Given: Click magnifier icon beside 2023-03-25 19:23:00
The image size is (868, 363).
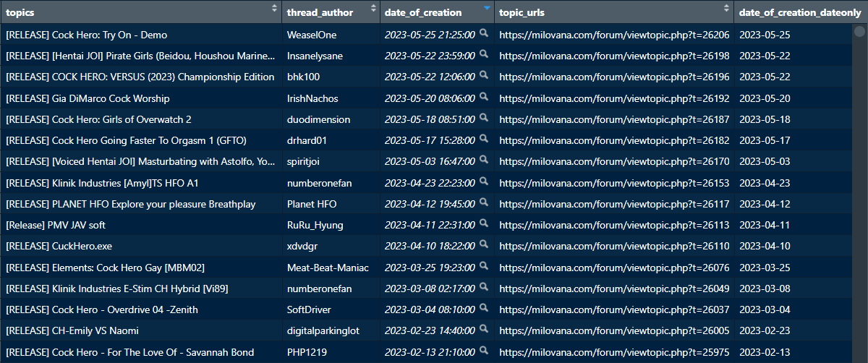Looking at the screenshot, I should (x=483, y=267).
